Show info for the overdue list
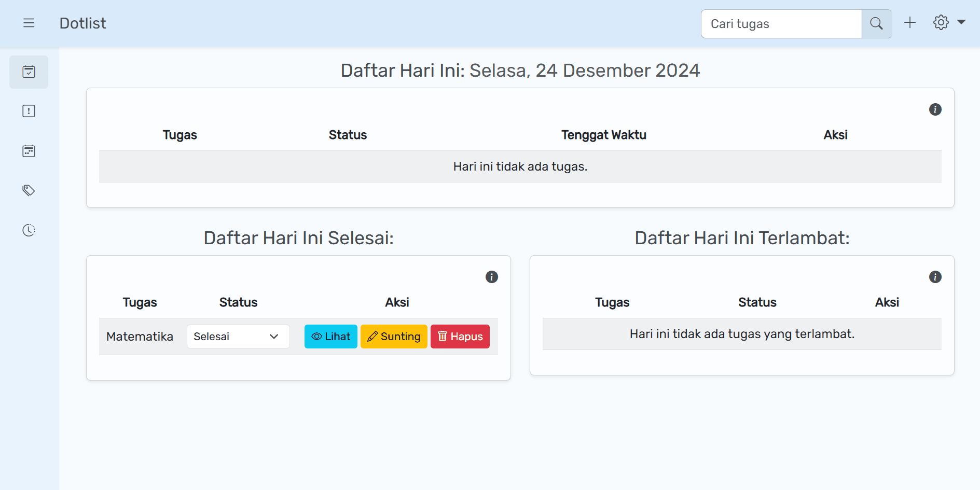The width and height of the screenshot is (980, 490). click(935, 277)
